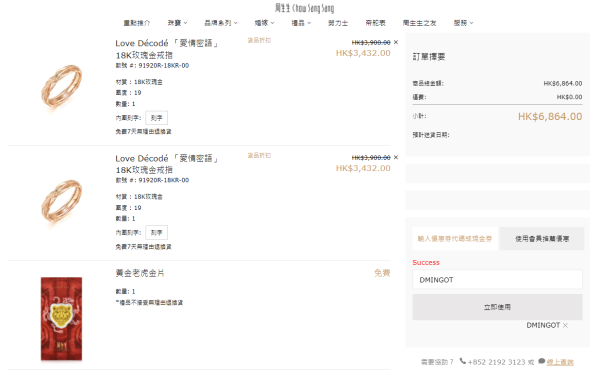Select the 訂單摘要 order summary heading
The image size is (600, 381).
pos(429,57)
